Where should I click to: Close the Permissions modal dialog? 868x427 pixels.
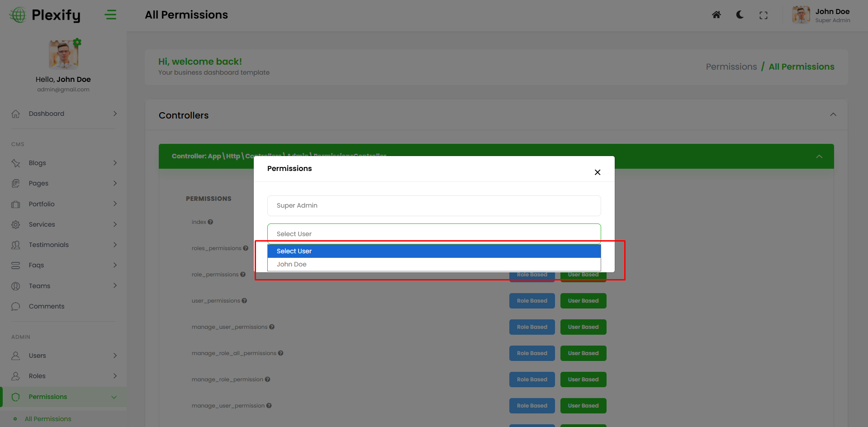pyautogui.click(x=597, y=172)
